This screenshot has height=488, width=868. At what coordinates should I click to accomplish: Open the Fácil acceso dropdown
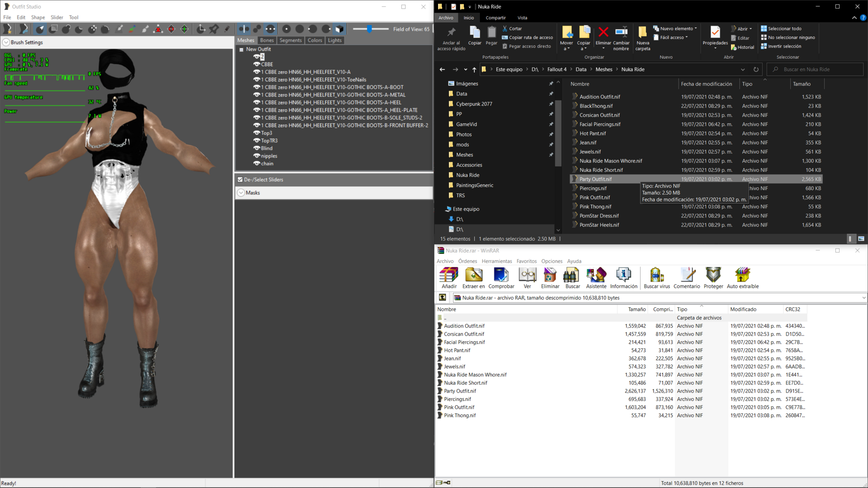point(670,38)
